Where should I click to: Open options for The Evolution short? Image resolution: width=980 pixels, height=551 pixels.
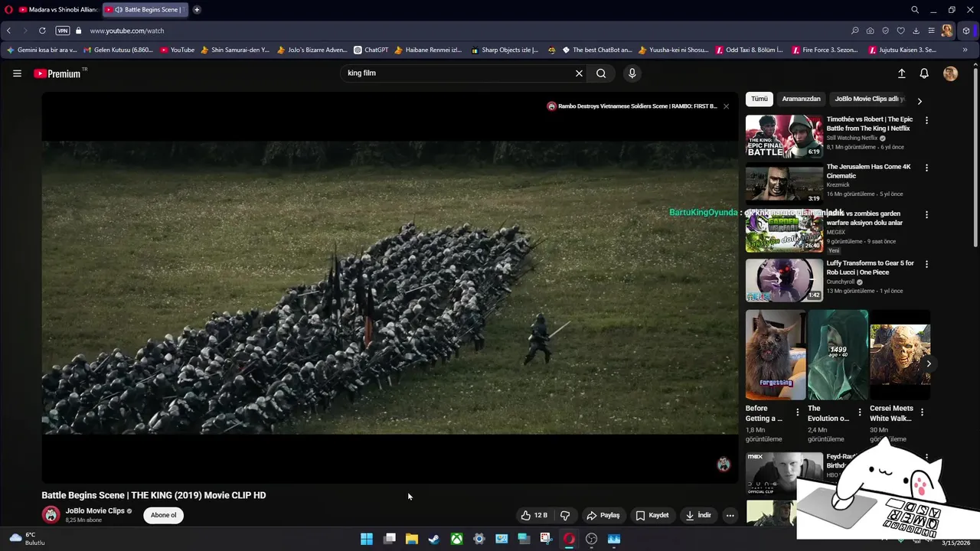859,412
